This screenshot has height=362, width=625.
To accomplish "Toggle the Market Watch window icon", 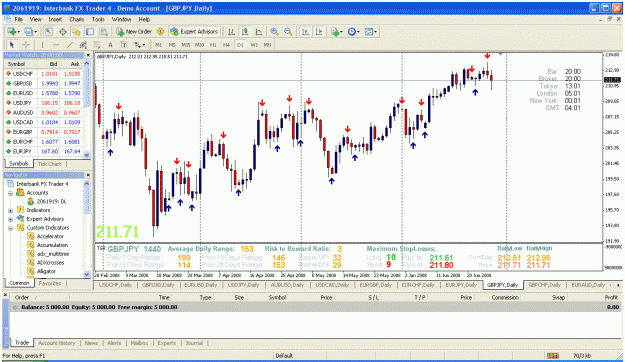I will 49,31.
